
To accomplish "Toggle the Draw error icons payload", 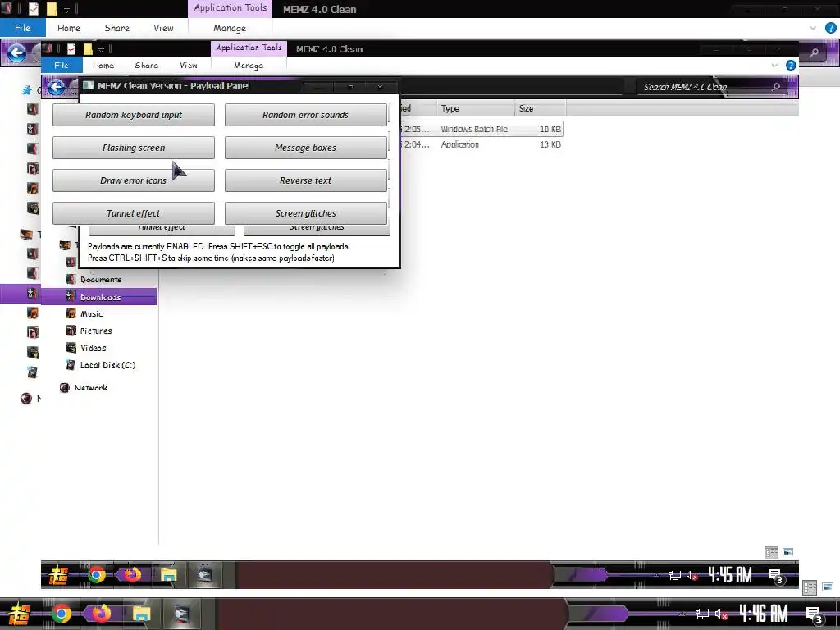I will click(134, 180).
